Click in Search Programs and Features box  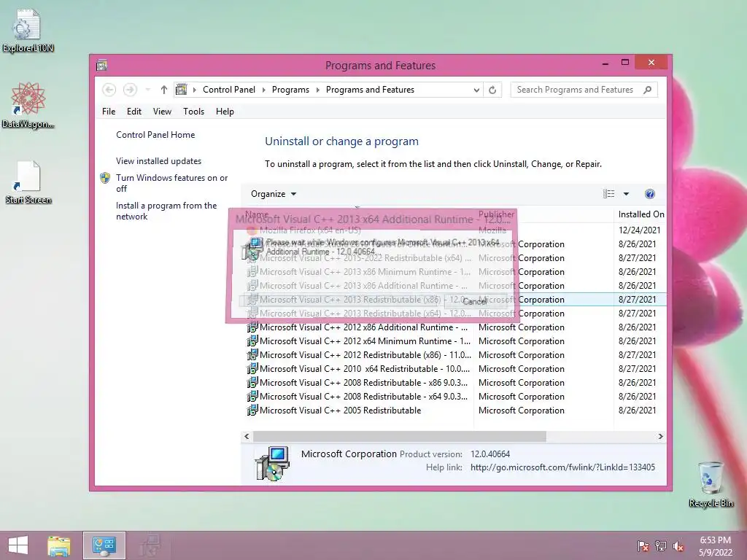575,90
